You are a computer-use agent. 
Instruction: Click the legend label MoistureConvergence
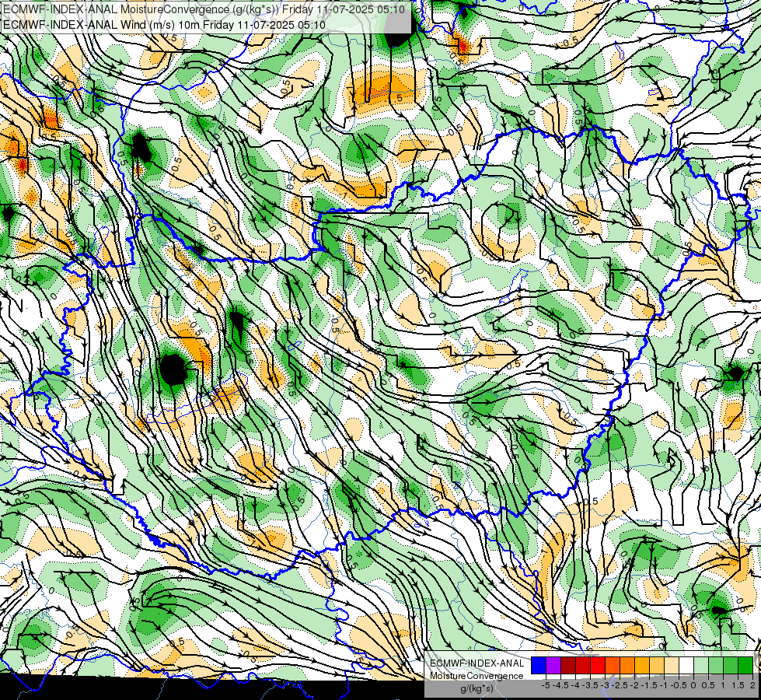pyautogui.click(x=476, y=676)
